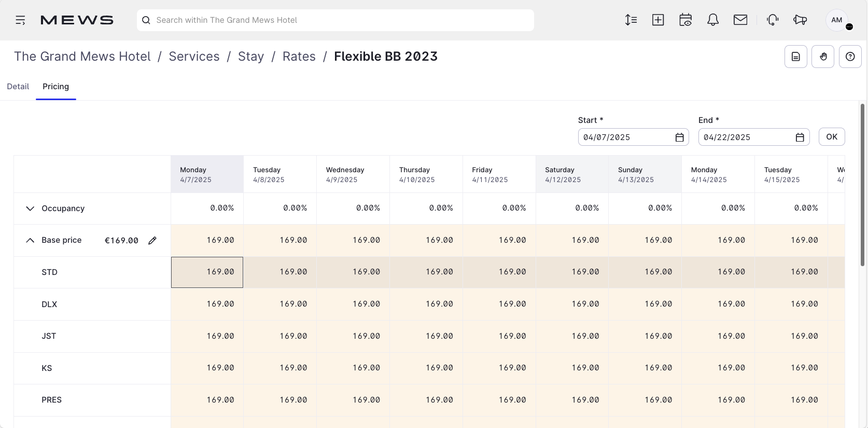Open the AM user profile avatar
This screenshot has height=428, width=868.
837,20
